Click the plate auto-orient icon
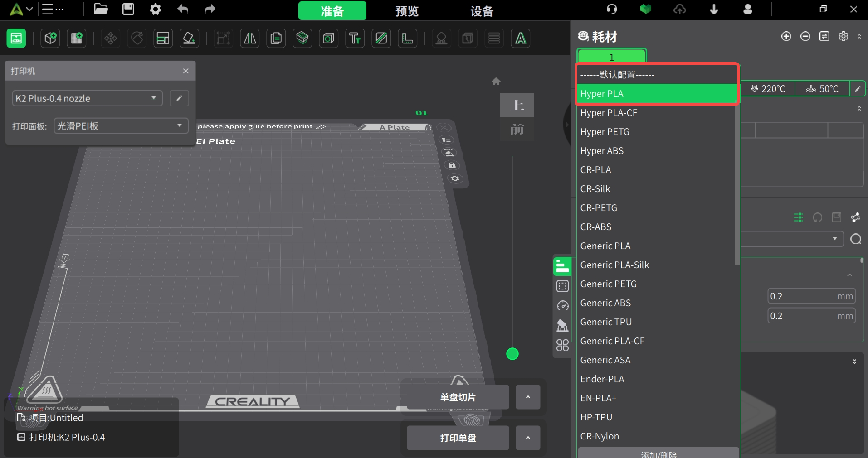Viewport: 868px width, 458px height. (449, 153)
